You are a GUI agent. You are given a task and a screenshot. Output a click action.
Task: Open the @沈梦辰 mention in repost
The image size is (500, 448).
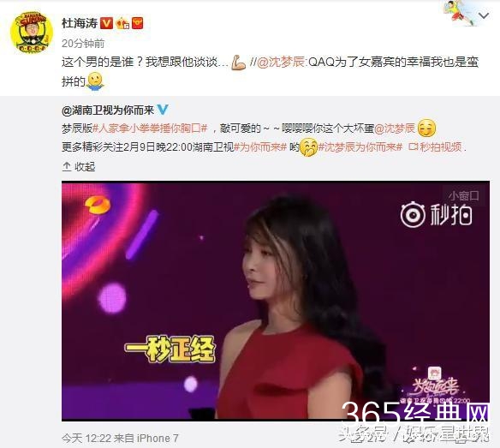pos(282,62)
